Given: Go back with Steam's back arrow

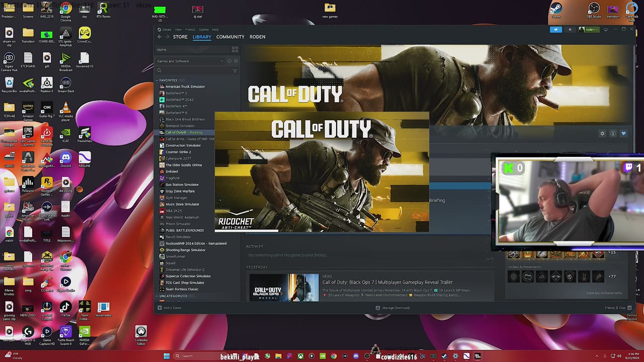Looking at the screenshot, I should point(159,37).
